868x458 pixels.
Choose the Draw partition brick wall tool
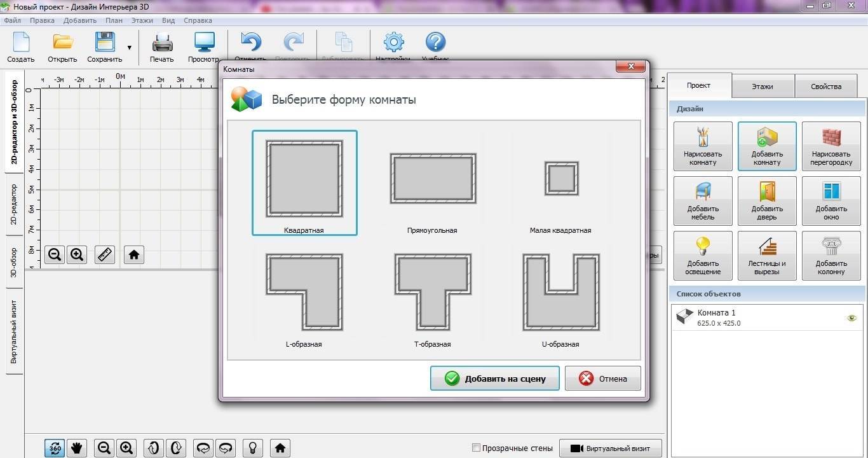coord(831,146)
